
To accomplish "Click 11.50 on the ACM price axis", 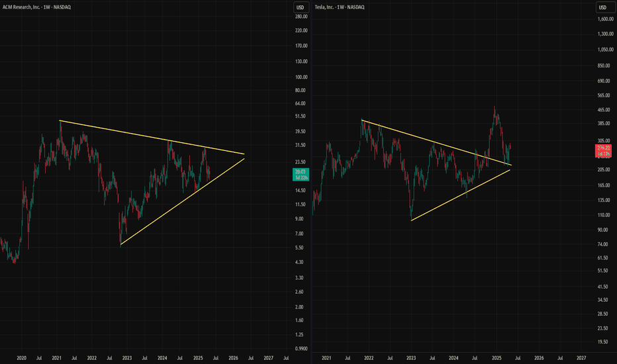I will (x=300, y=205).
